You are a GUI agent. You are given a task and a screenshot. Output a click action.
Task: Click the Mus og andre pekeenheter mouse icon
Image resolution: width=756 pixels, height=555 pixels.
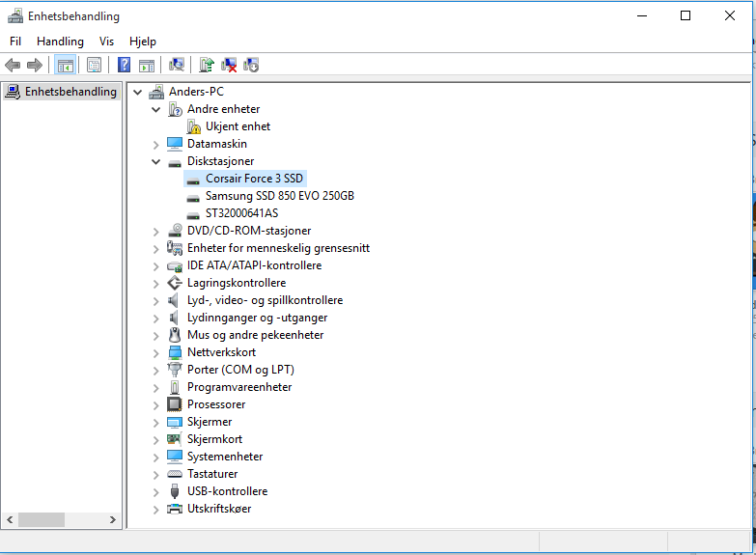(175, 335)
